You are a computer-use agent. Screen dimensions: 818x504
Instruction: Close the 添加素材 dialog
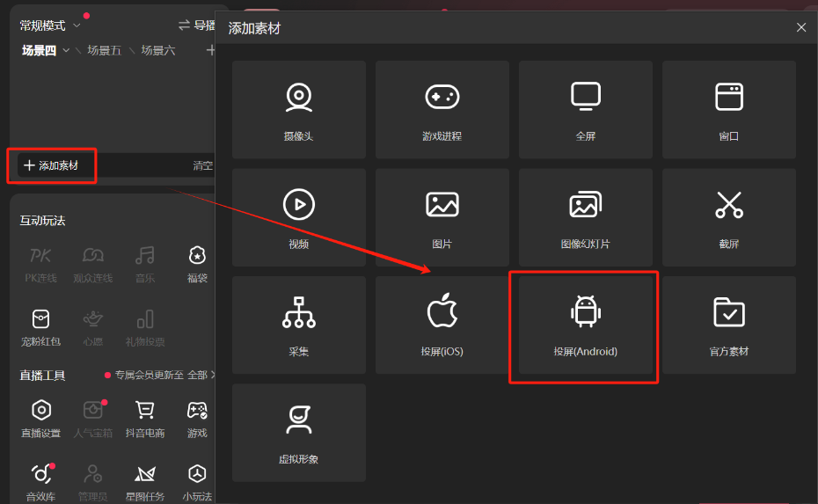point(800,28)
